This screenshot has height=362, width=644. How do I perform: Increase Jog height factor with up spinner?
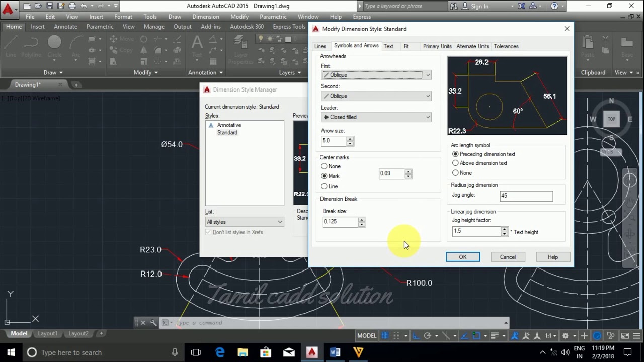[x=504, y=229]
